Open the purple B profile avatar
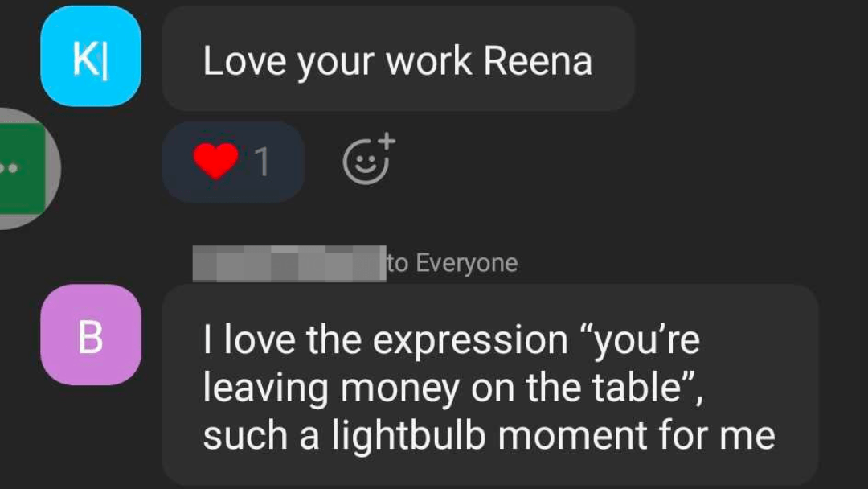This screenshot has width=868, height=489. tap(91, 335)
